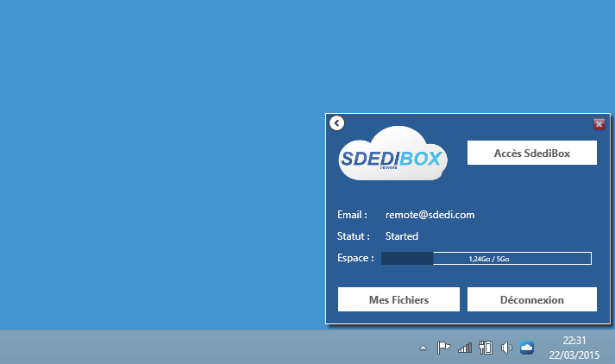The width and height of the screenshot is (615, 364).
Task: Open the volume speaker icon
Action: (x=506, y=348)
